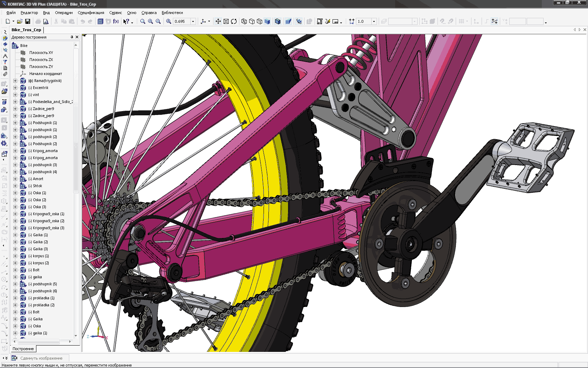Select the Построение tab at tree bottom

pos(23,349)
